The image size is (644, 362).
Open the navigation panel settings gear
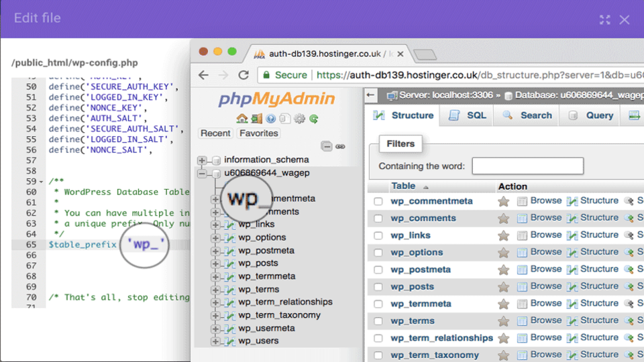pyautogui.click(x=299, y=119)
